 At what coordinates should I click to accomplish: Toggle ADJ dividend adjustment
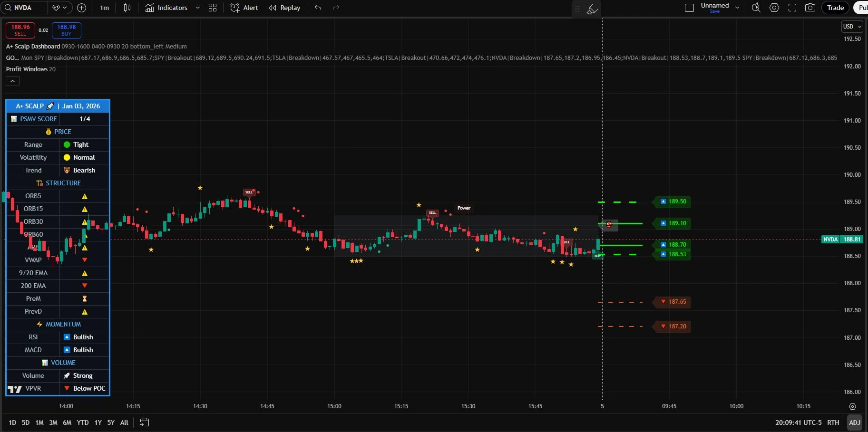pyautogui.click(x=855, y=422)
